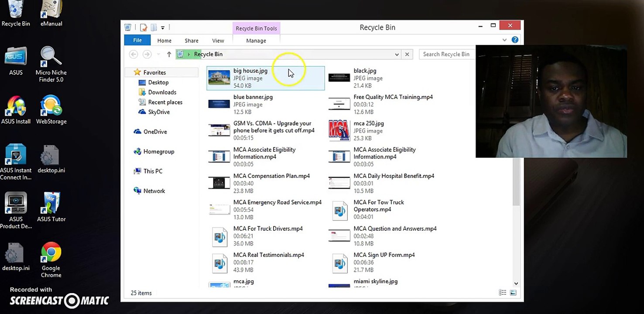Launch the ASUS desktop icon

point(16,61)
